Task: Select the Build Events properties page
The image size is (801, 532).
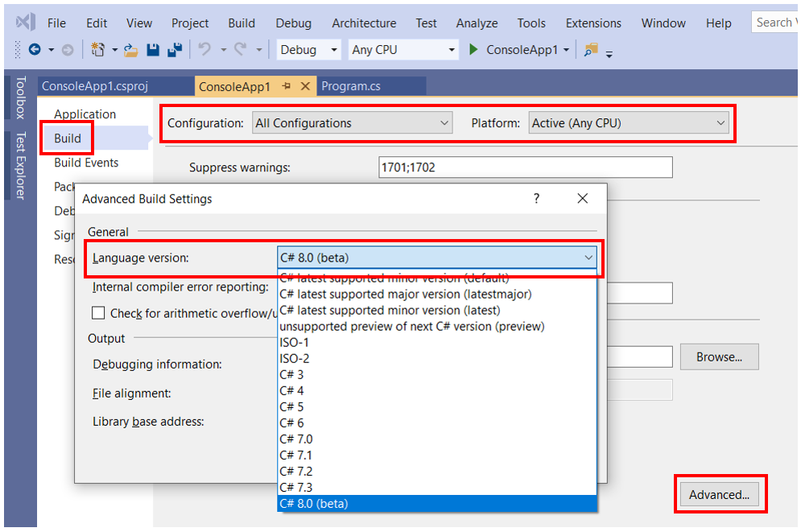Action: 86,163
